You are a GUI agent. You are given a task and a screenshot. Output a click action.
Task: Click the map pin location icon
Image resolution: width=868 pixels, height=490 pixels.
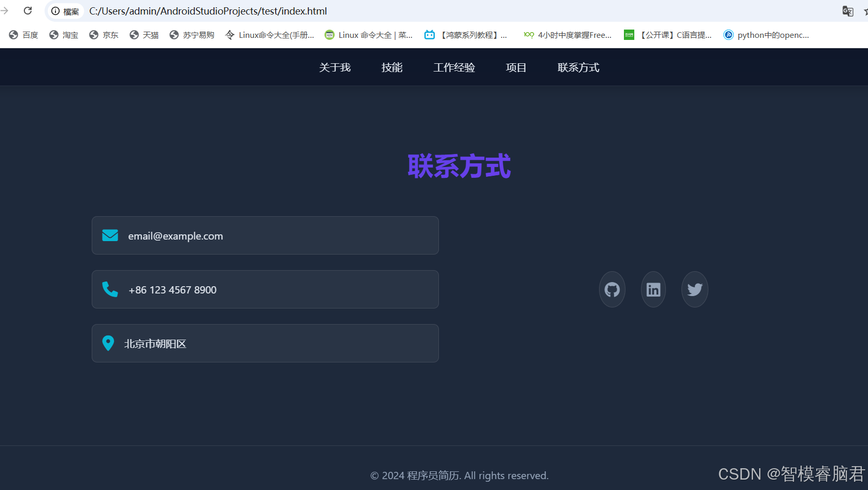[x=108, y=343]
